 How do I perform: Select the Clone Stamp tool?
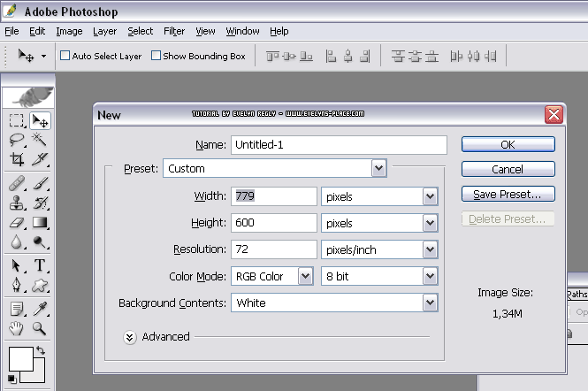click(x=17, y=203)
